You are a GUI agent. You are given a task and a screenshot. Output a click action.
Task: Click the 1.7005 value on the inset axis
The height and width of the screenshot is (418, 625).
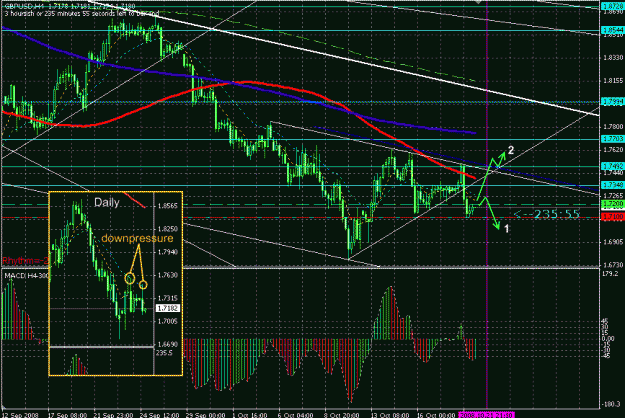tap(168, 321)
